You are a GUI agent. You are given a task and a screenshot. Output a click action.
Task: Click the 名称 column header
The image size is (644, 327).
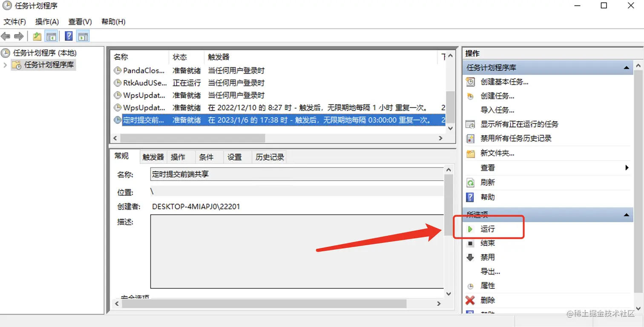click(140, 57)
